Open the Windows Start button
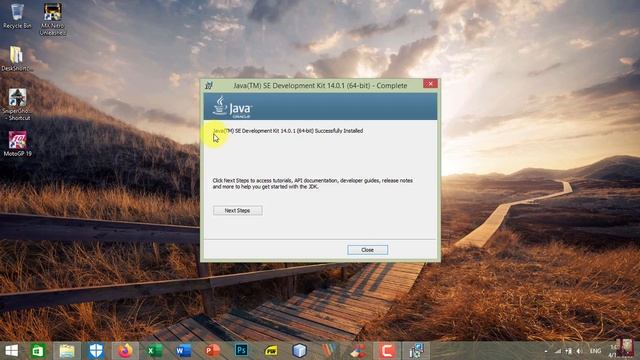This screenshot has width=640, height=360. pyautogui.click(x=11, y=351)
